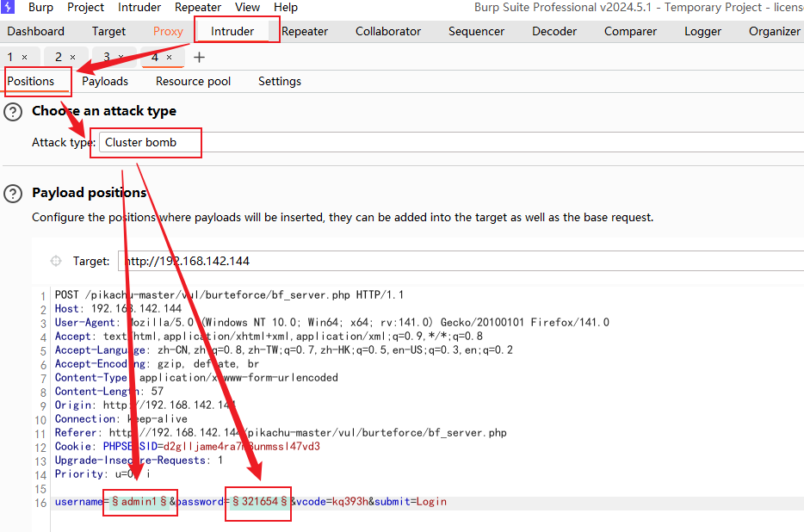The height and width of the screenshot is (532, 804).
Task: Open the Resource pool sub-tab
Action: pos(194,81)
